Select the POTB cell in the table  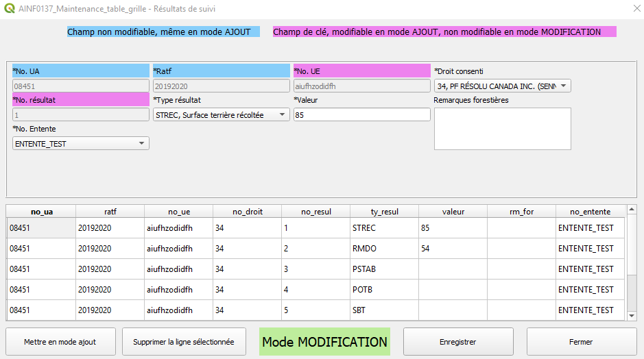[x=385, y=290]
